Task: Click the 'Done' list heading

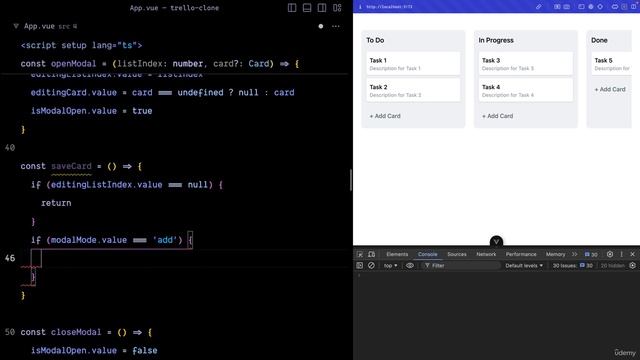Action: (599, 40)
